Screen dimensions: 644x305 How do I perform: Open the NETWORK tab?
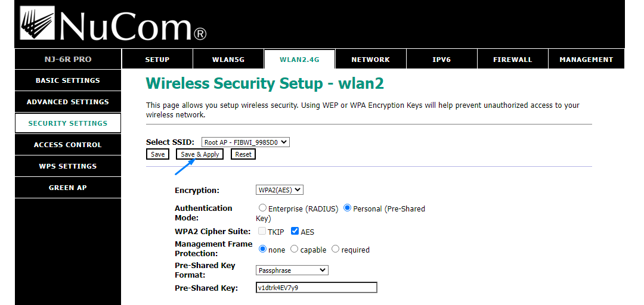pos(370,59)
